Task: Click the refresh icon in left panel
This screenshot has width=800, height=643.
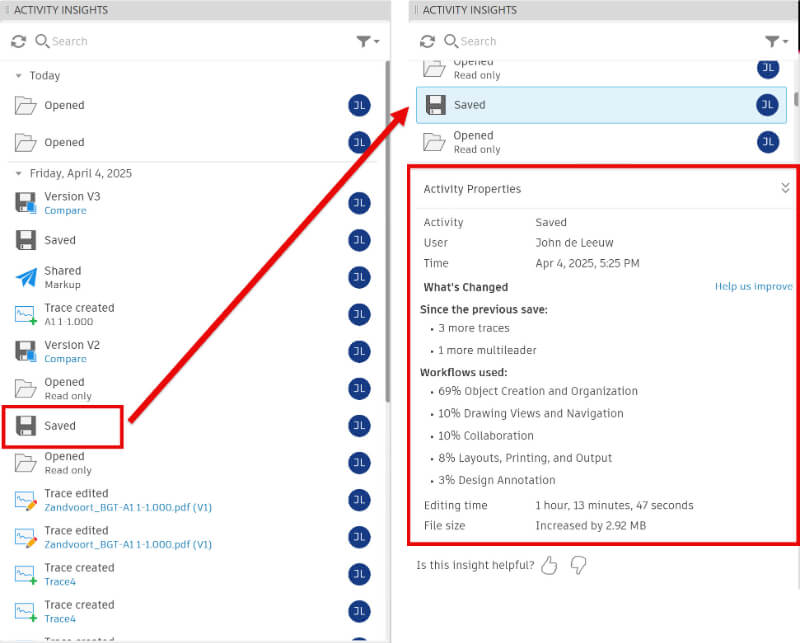Action: [x=18, y=41]
